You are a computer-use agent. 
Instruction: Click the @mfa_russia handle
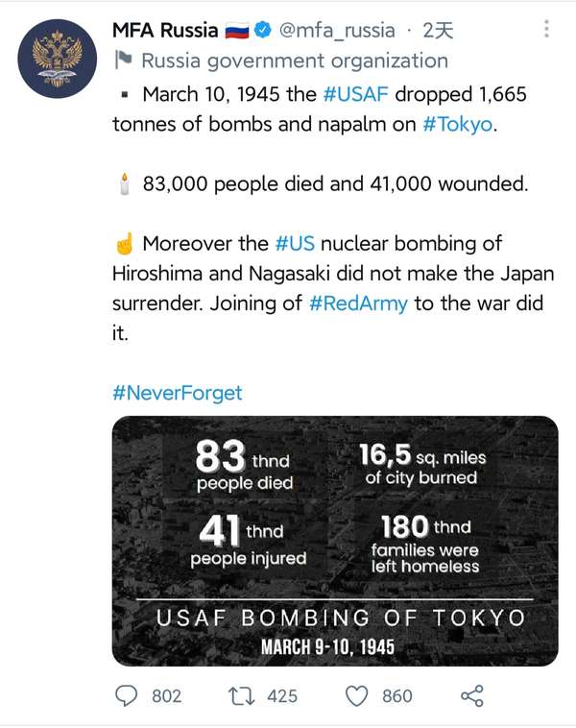tap(337, 31)
